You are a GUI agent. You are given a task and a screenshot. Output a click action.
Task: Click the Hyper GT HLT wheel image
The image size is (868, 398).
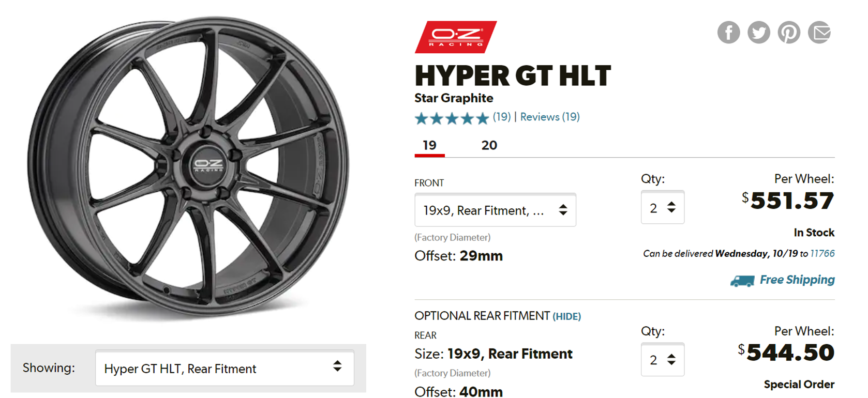tap(188, 165)
